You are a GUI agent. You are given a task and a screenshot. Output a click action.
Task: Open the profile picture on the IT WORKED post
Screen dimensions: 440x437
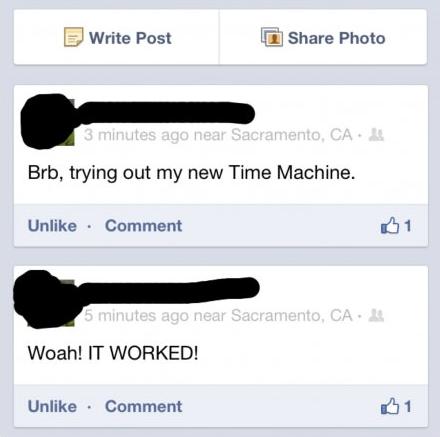[x=47, y=299]
